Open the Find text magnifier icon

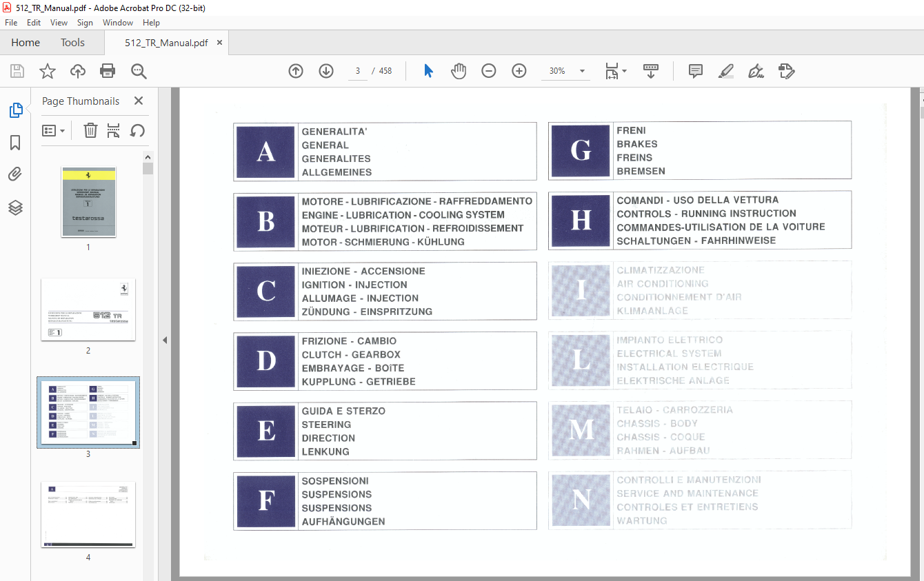click(139, 71)
